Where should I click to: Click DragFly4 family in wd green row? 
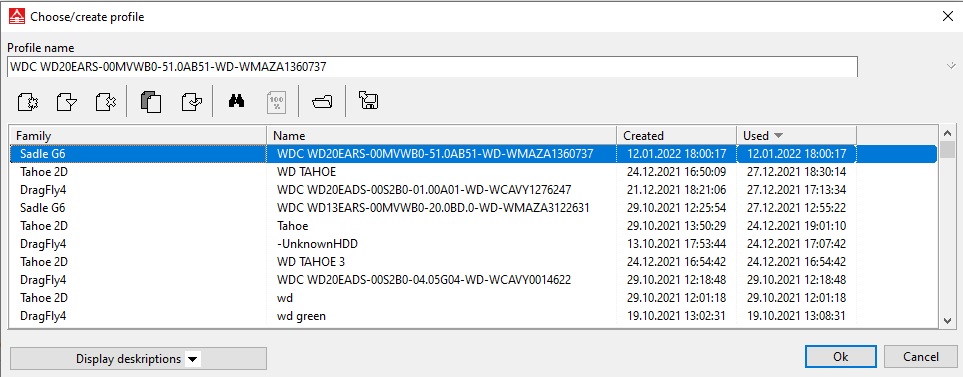[43, 316]
